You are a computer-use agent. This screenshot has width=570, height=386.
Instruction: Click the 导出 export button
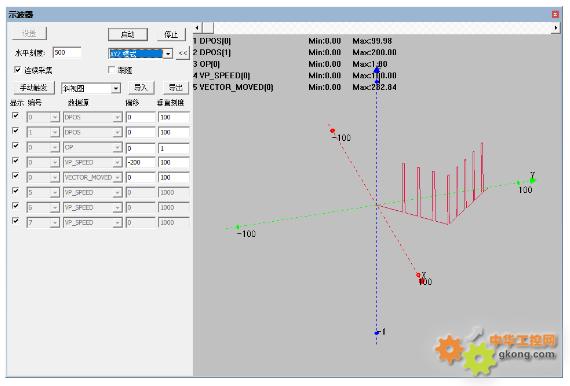[x=176, y=88]
